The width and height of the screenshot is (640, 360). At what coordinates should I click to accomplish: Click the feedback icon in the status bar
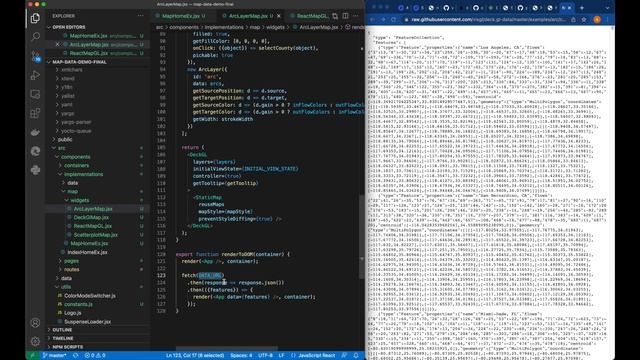point(344,356)
